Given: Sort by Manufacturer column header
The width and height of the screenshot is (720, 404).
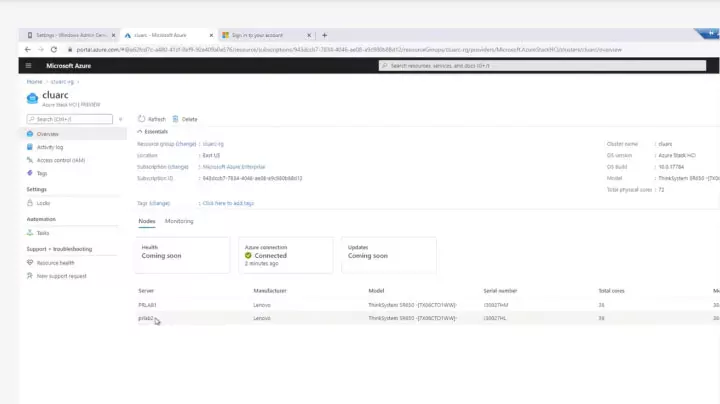Looking at the screenshot, I should pyautogui.click(x=270, y=291).
